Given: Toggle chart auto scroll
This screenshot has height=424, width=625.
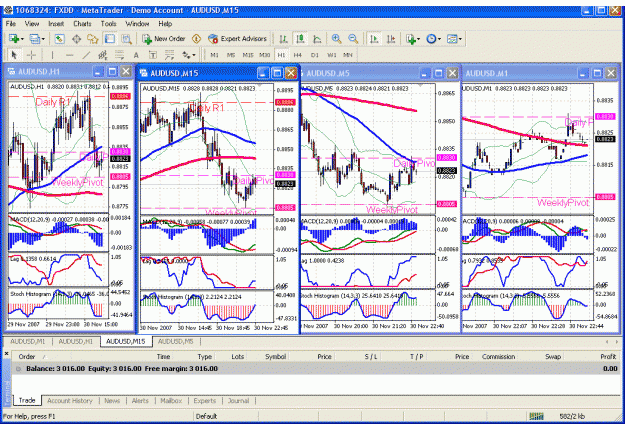Looking at the screenshot, I should [374, 39].
